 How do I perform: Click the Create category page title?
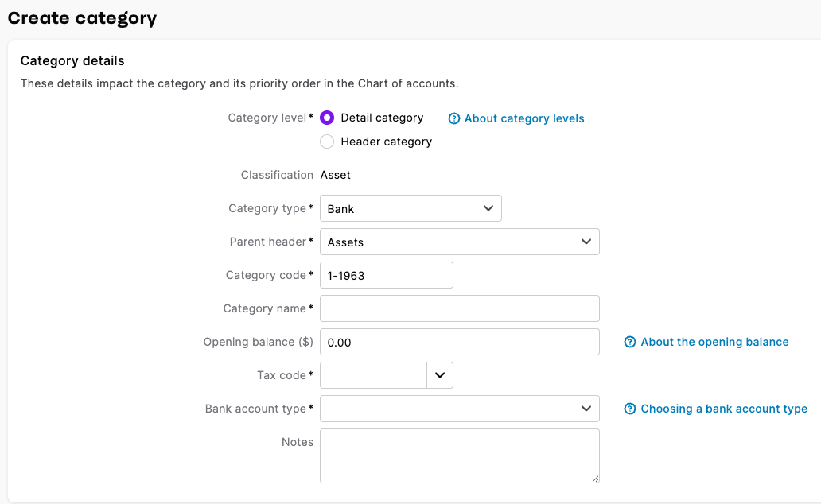pyautogui.click(x=82, y=18)
